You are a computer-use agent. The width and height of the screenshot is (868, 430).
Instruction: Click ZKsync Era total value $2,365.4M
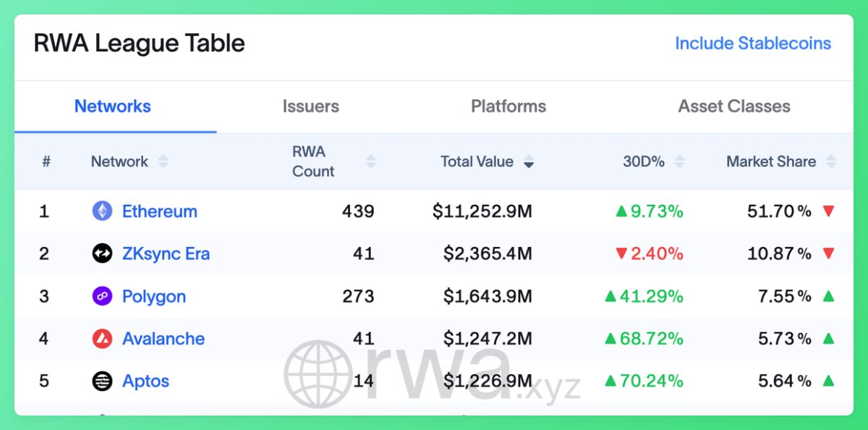(x=488, y=254)
